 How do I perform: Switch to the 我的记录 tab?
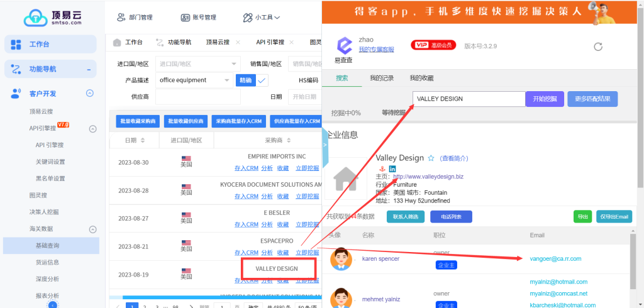[382, 79]
